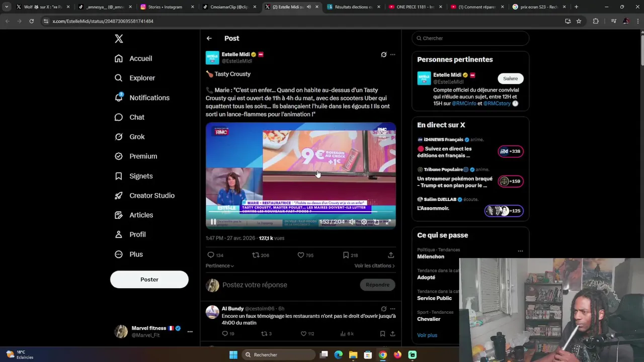Reload the page

31,21
